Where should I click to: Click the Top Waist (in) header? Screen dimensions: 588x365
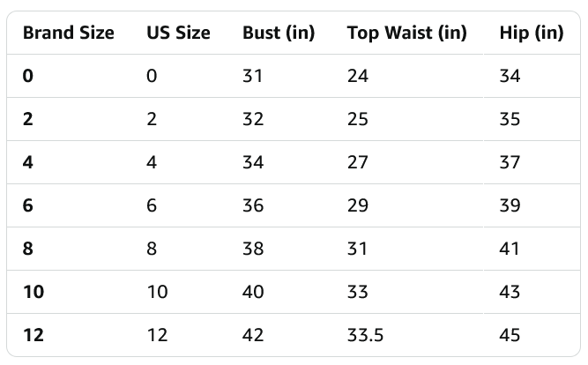coord(406,33)
